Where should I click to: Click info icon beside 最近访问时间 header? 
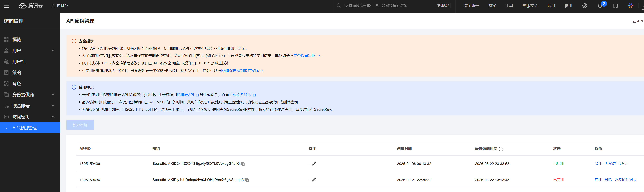(501, 149)
